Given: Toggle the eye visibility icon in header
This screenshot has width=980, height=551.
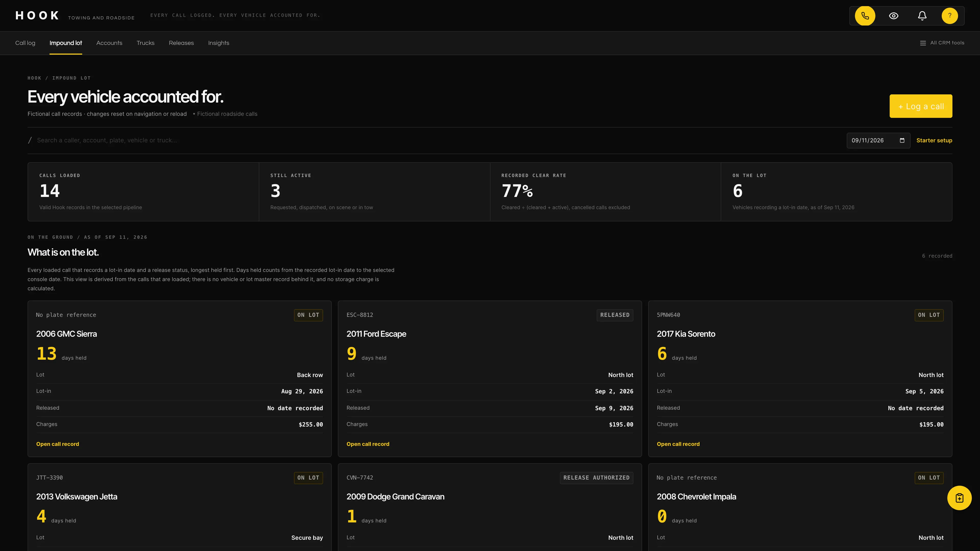Looking at the screenshot, I should click(x=894, y=16).
